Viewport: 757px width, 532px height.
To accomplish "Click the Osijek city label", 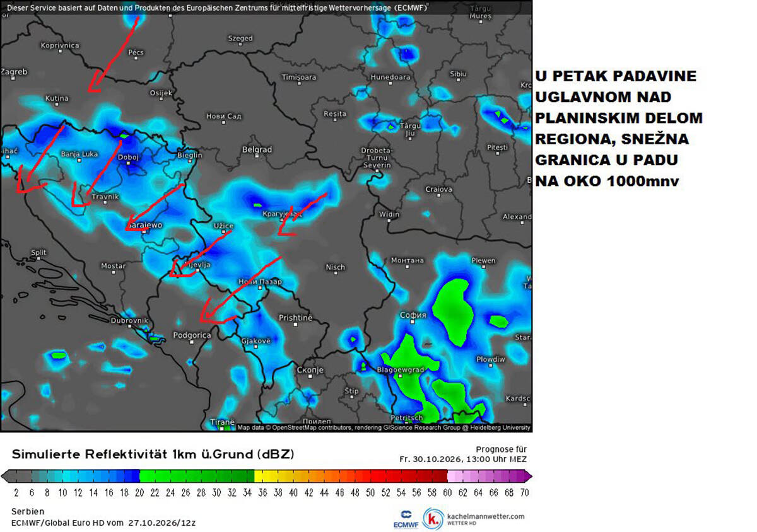I will coord(160,93).
